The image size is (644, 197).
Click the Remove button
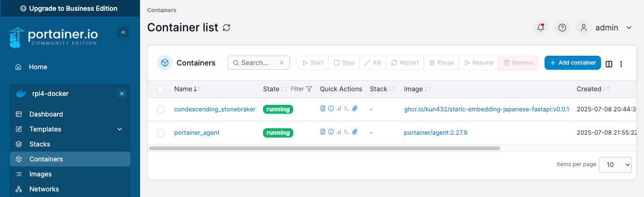point(518,63)
